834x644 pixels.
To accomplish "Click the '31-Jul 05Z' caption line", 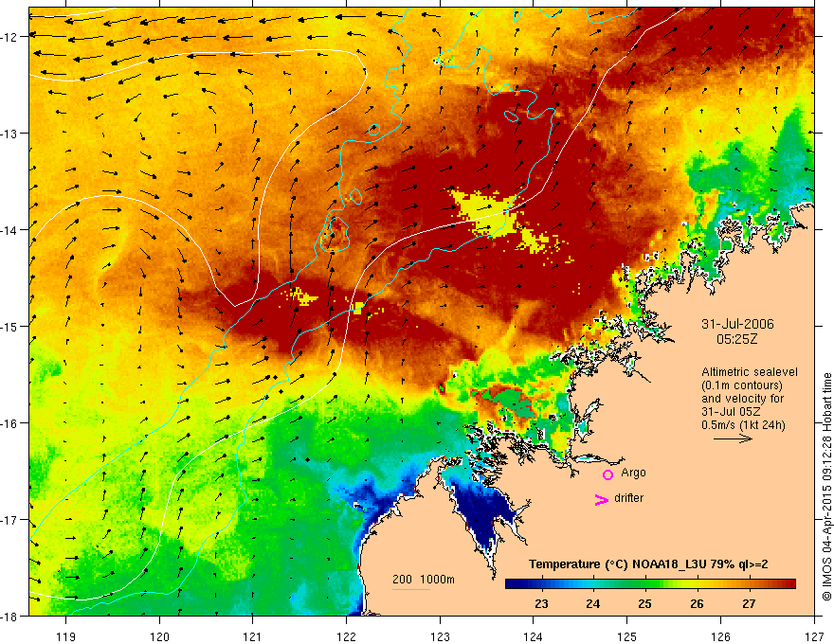I will [x=731, y=412].
